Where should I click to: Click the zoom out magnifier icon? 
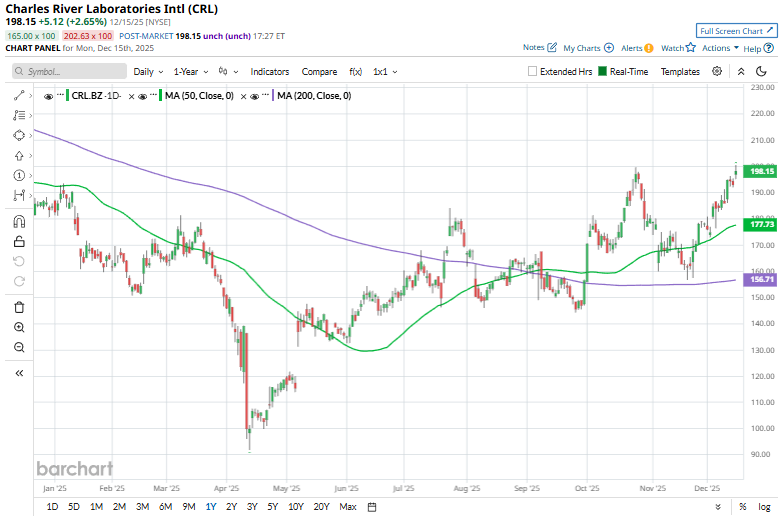coord(19,347)
